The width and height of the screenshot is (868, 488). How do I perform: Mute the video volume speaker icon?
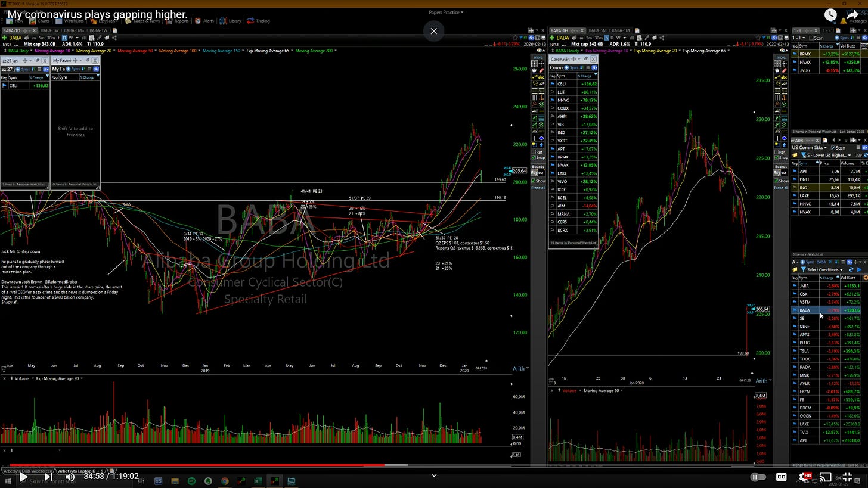click(70, 477)
